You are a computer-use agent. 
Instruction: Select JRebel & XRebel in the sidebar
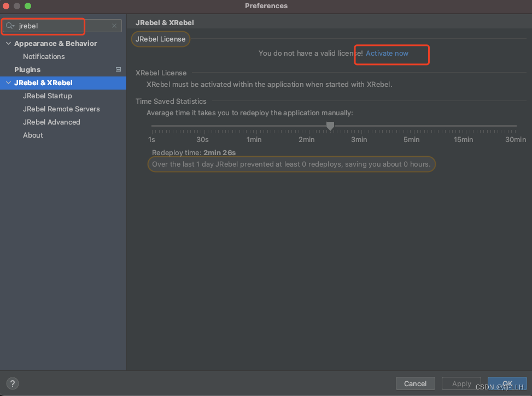pos(63,82)
